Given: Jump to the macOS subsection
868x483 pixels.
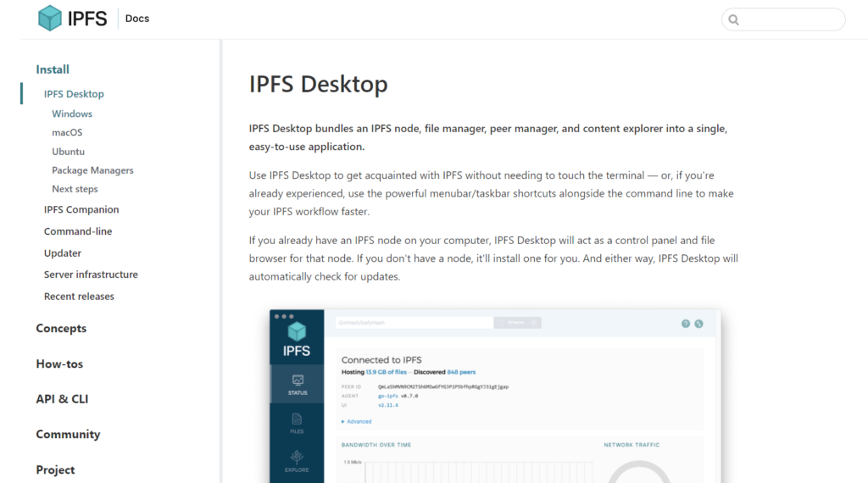Looking at the screenshot, I should 67,132.
